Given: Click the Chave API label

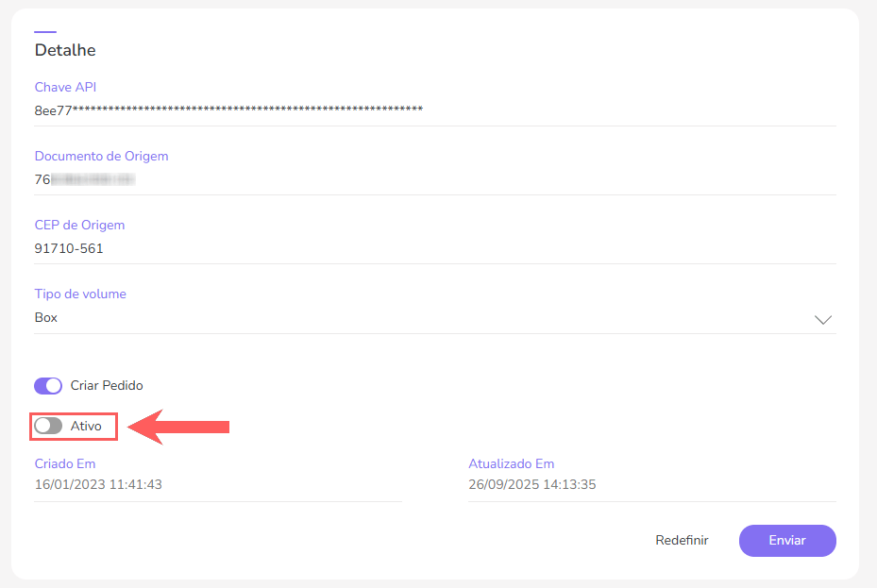Looking at the screenshot, I should coord(65,87).
